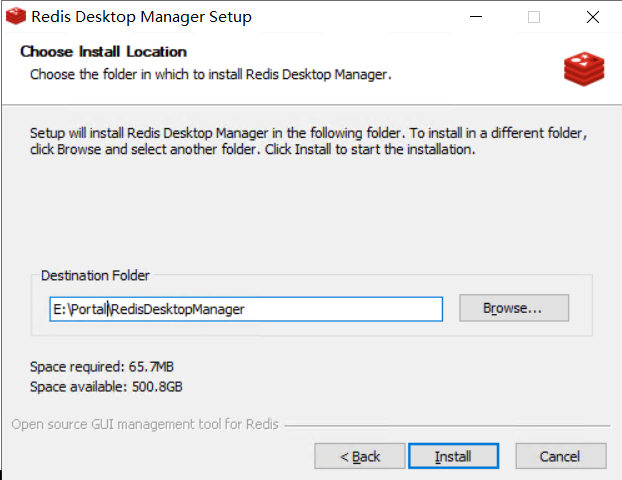Click the 'Setup will install' instruction paragraph

[300, 141]
